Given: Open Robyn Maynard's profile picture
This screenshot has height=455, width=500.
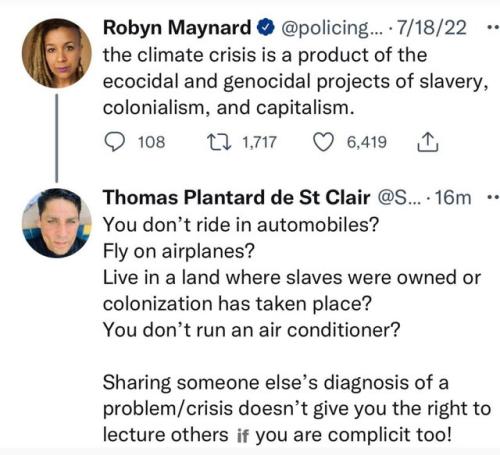Looking at the screenshot, I should pos(57,53).
